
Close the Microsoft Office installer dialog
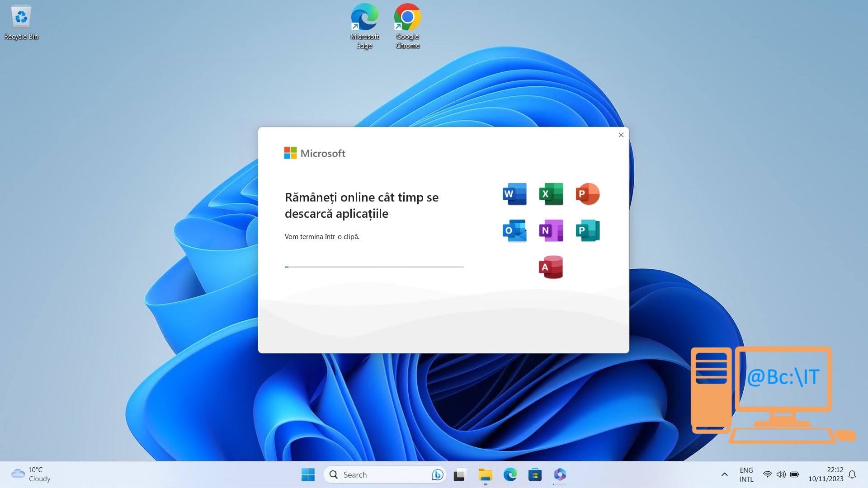pyautogui.click(x=621, y=135)
